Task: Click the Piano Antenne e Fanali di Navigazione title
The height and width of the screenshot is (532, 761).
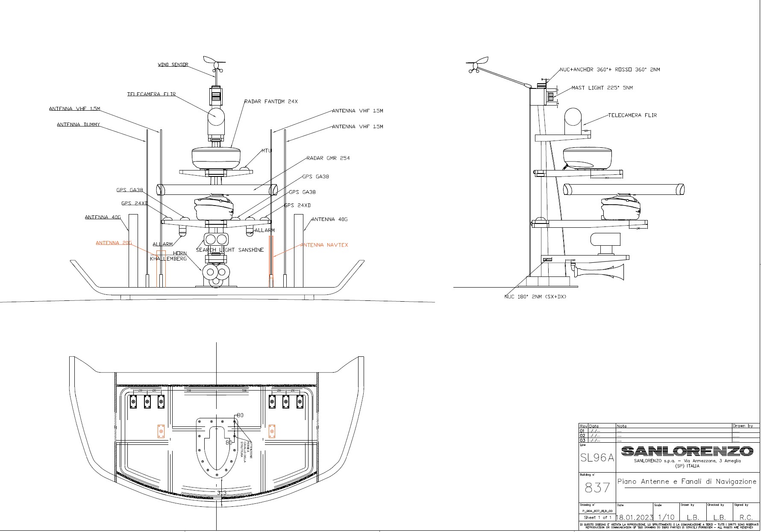Action: [687, 482]
